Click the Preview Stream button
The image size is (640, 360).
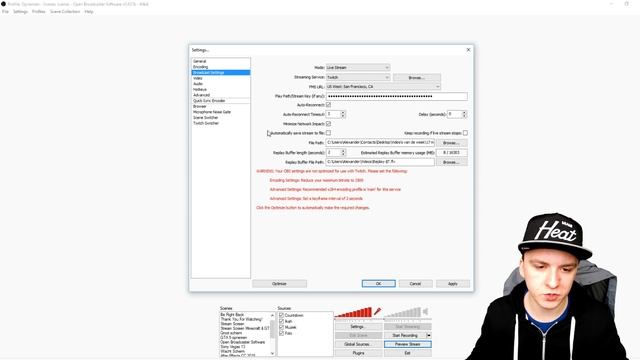pos(408,344)
